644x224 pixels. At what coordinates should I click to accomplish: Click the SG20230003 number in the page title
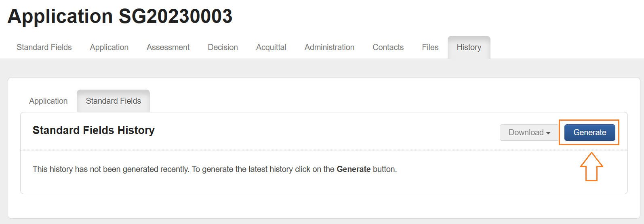tap(175, 17)
